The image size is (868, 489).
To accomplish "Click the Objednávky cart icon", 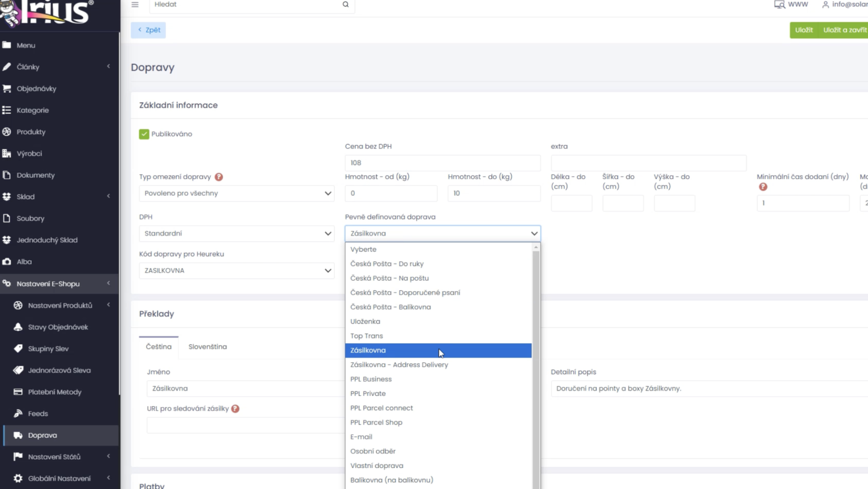I will pos(7,88).
